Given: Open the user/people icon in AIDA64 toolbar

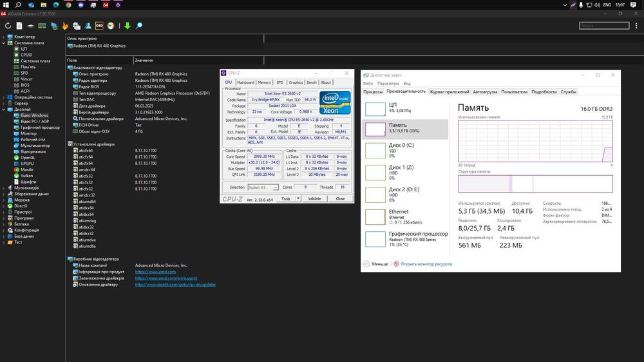Looking at the screenshot, I should 88,26.
